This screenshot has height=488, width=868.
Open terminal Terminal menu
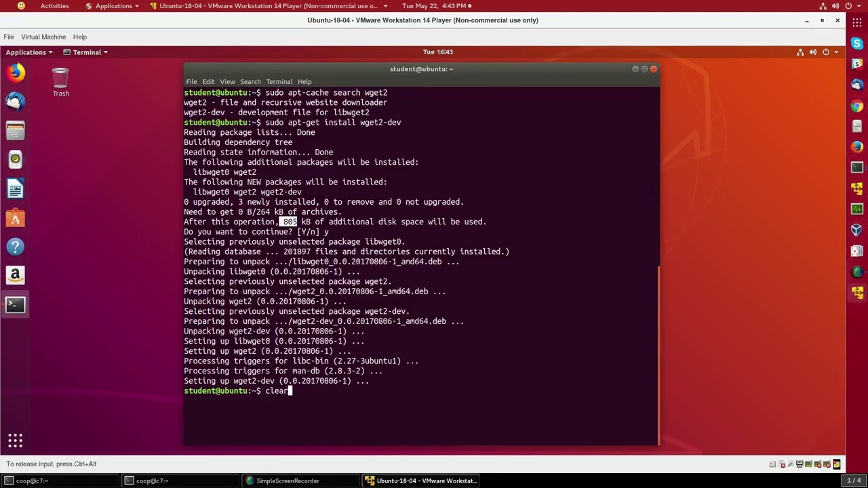pyautogui.click(x=279, y=82)
